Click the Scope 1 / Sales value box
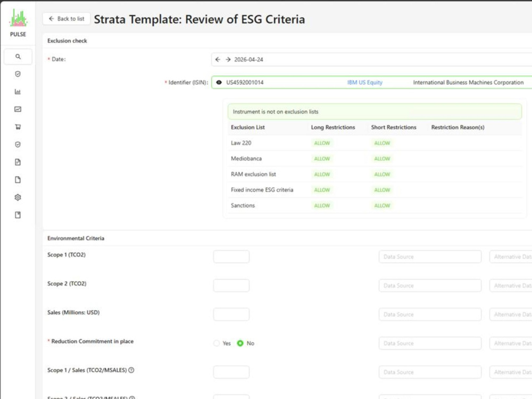This screenshot has height=399, width=532. coord(231,372)
